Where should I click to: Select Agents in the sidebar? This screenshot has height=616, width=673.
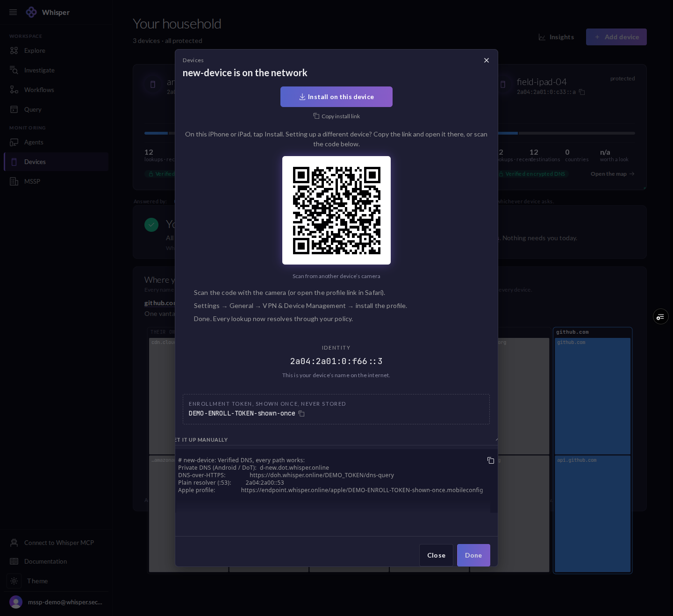click(x=56, y=142)
